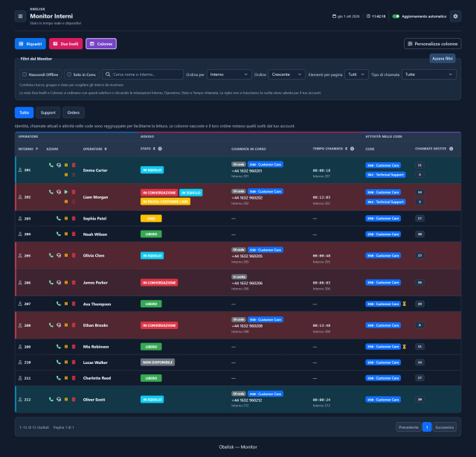Click the phone icon for Olivia Chen

[51, 255]
